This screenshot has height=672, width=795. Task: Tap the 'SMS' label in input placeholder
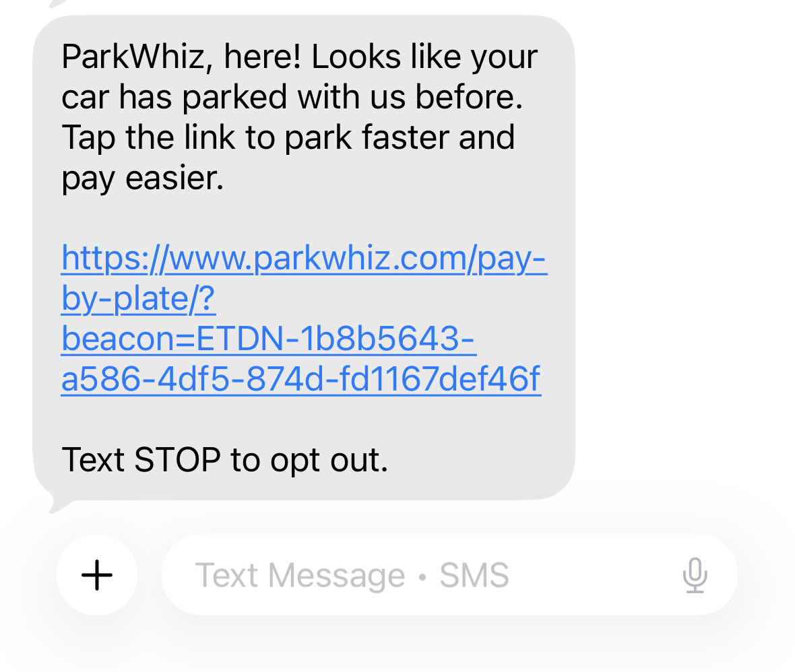pos(474,575)
